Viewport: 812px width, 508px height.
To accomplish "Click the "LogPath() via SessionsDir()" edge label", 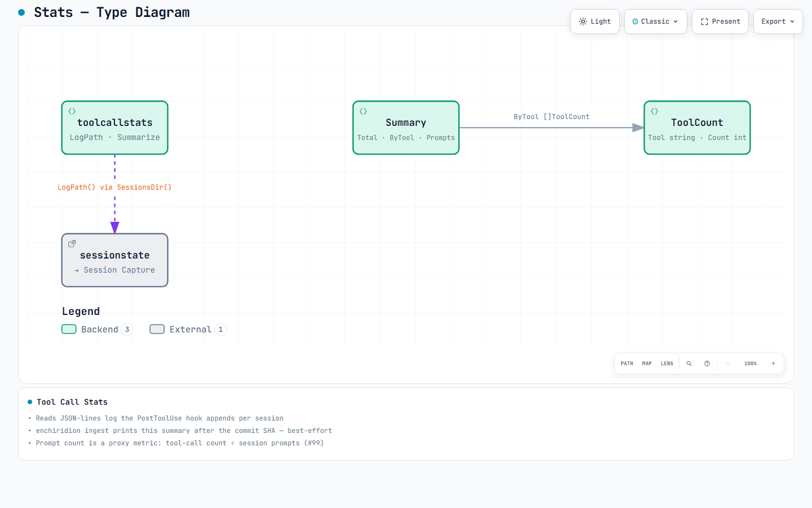I will pos(114,187).
